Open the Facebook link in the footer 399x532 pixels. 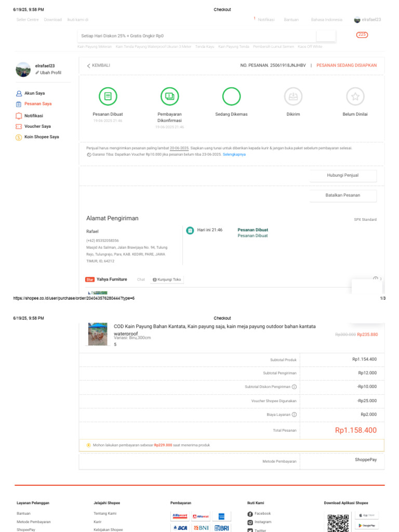(x=259, y=514)
